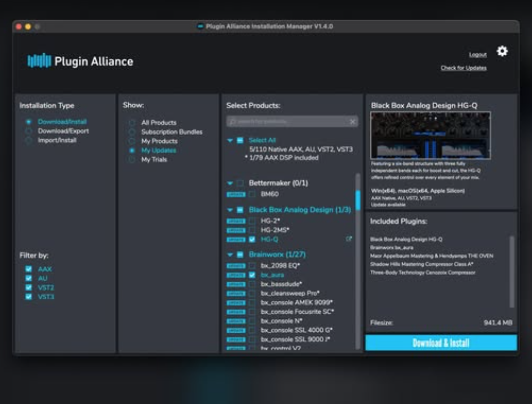
Task: Check the bx_console SSL 4000 G checkbox
Action: [252, 330]
